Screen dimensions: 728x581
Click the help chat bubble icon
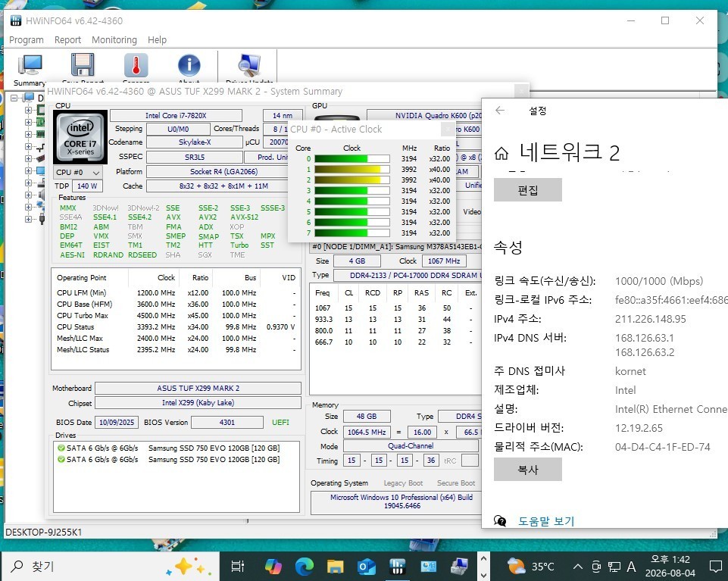click(500, 520)
